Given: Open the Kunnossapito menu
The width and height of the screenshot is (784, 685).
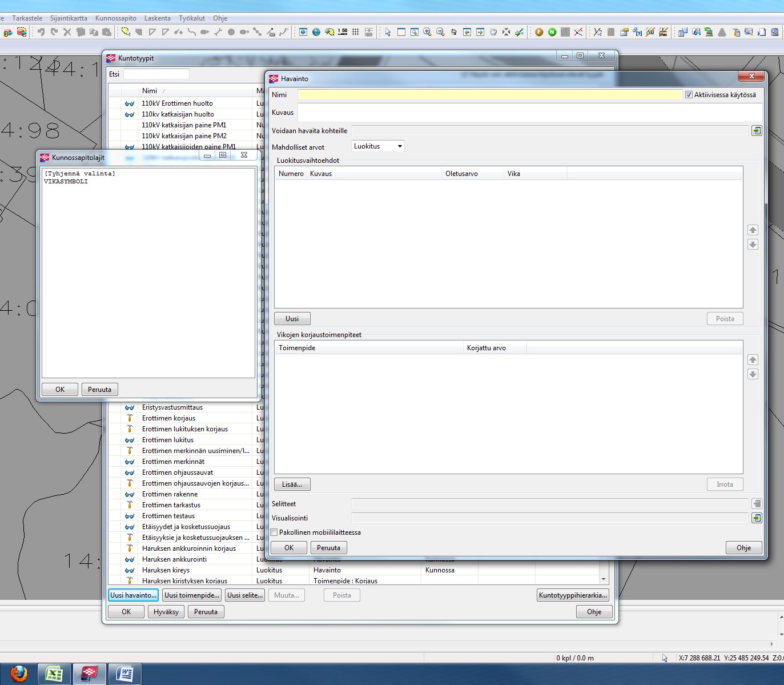Looking at the screenshot, I should pyautogui.click(x=116, y=18).
